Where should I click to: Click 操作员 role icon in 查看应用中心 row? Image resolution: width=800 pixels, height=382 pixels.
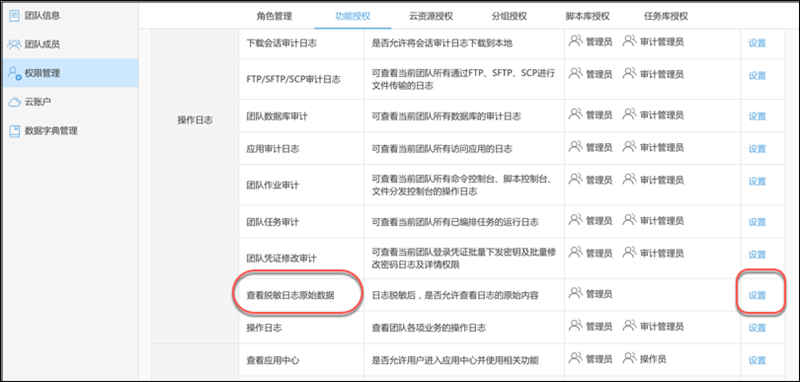630,357
